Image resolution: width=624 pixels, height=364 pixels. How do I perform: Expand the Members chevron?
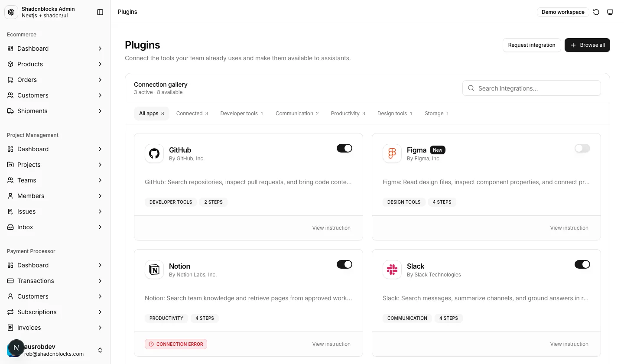tap(100, 196)
